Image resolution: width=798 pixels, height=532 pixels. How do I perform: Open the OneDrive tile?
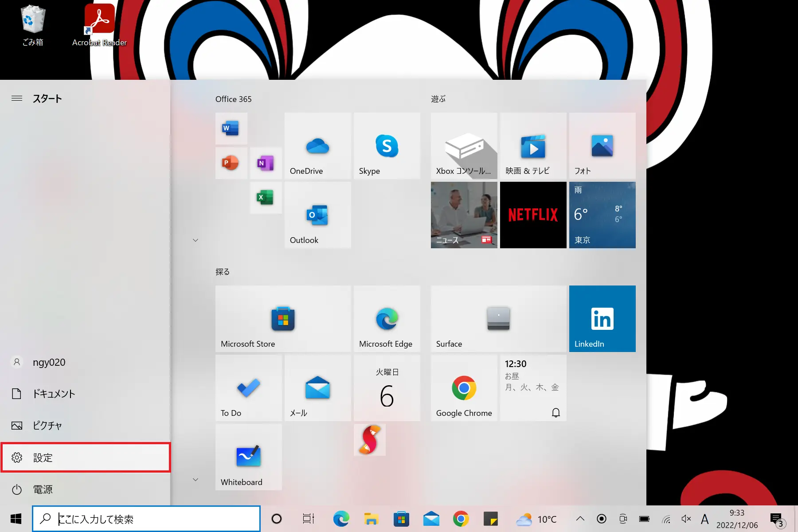tap(318, 146)
